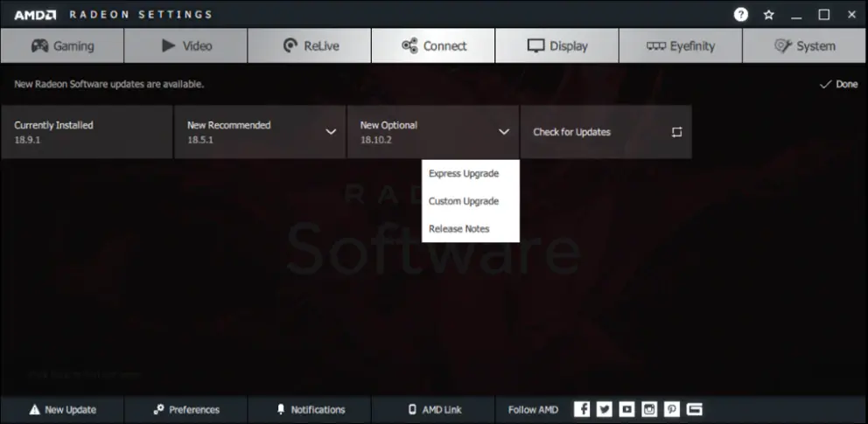
Task: Close the Radeon Settings window
Action: pos(852,15)
